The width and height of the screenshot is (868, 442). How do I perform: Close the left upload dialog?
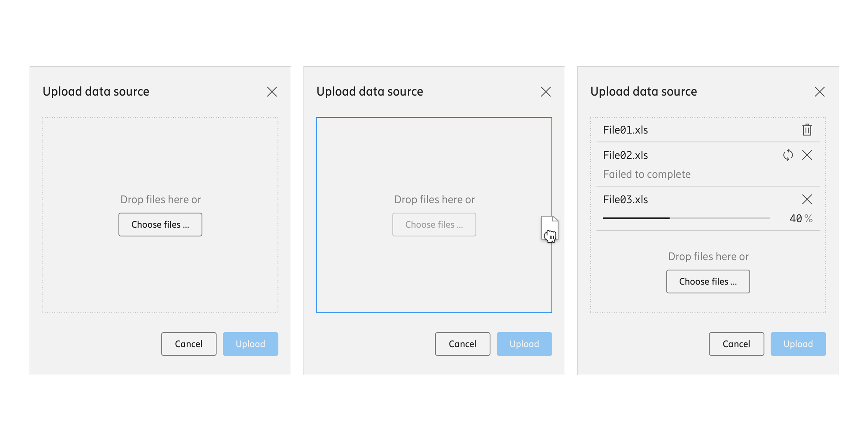(272, 91)
